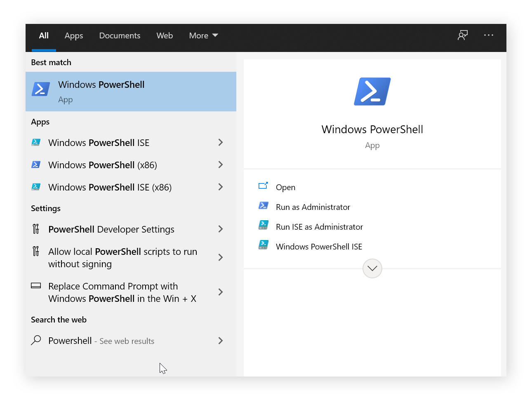The height and width of the screenshot is (400, 532).
Task: Click the Windows PowerShell (x86) icon
Action: click(36, 165)
